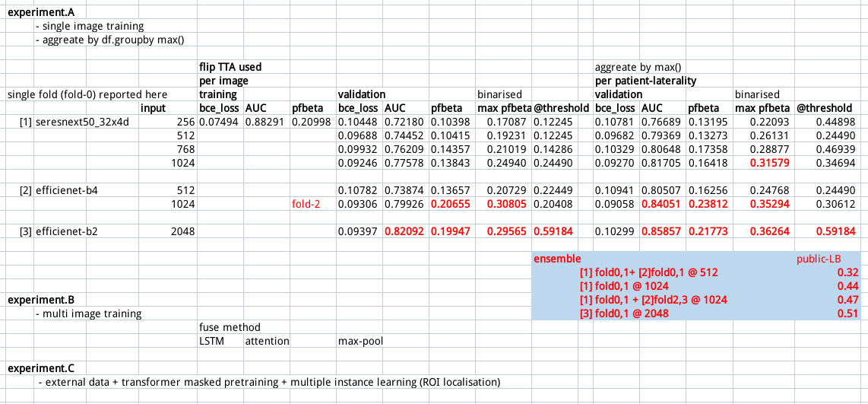
Task: Select the red 'ensemble' heading cell
Action: (557, 258)
